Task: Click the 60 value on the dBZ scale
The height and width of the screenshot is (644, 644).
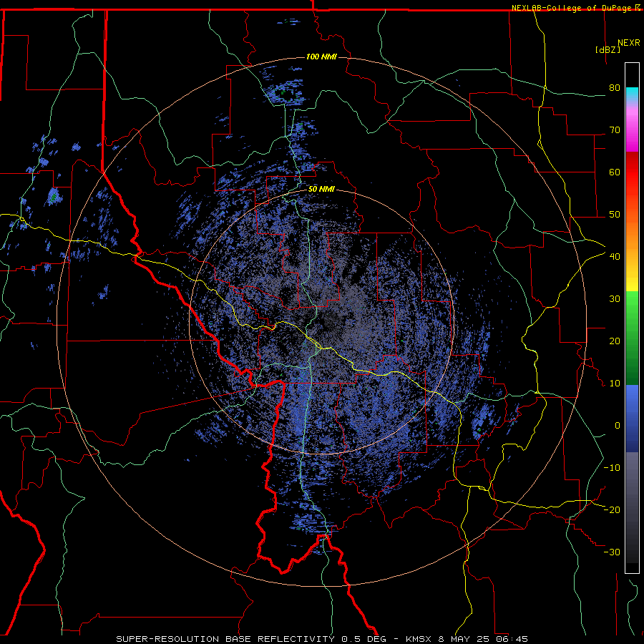Action: point(615,172)
